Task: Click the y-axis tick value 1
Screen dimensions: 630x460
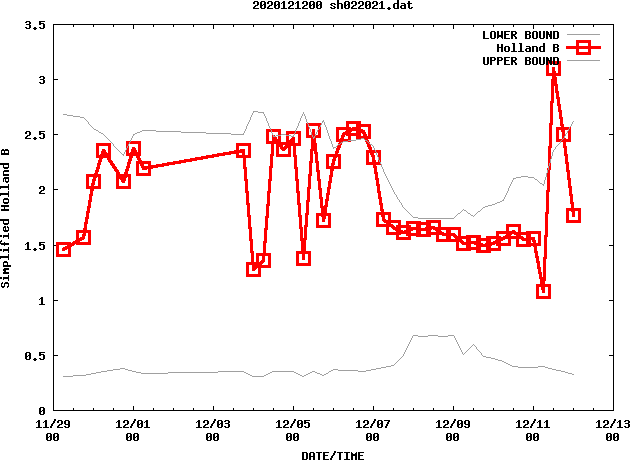Action: (42, 301)
